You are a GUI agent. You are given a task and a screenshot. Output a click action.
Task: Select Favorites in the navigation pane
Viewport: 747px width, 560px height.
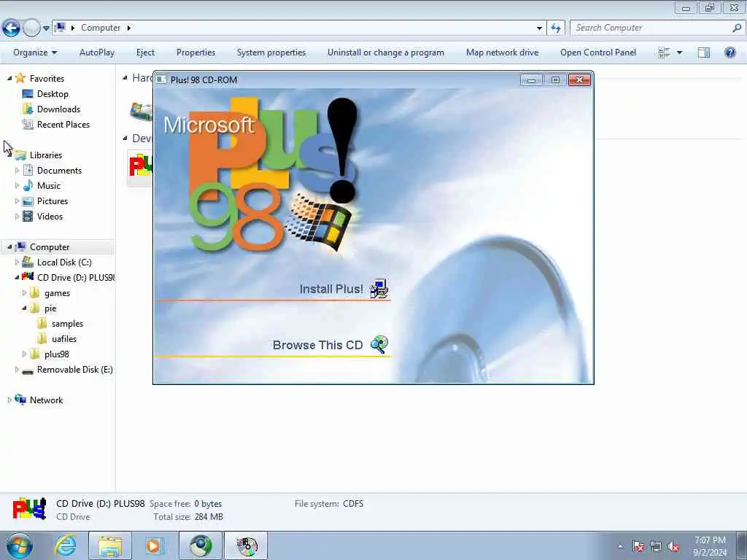tap(47, 79)
